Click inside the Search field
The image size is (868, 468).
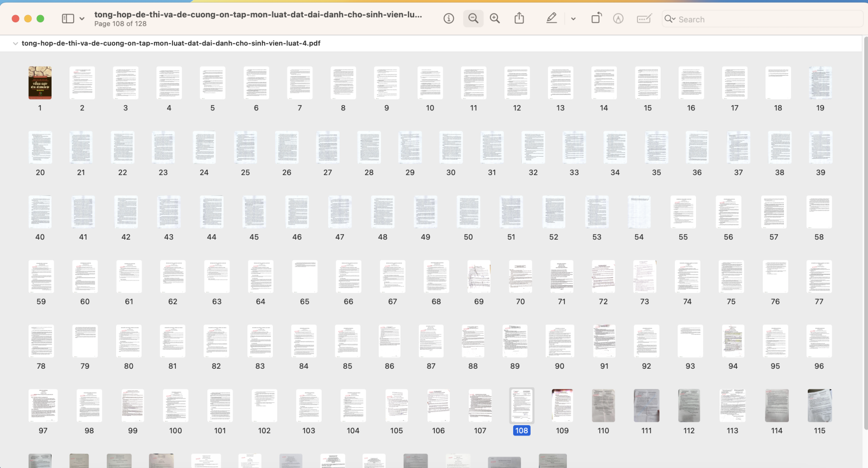[x=762, y=19]
